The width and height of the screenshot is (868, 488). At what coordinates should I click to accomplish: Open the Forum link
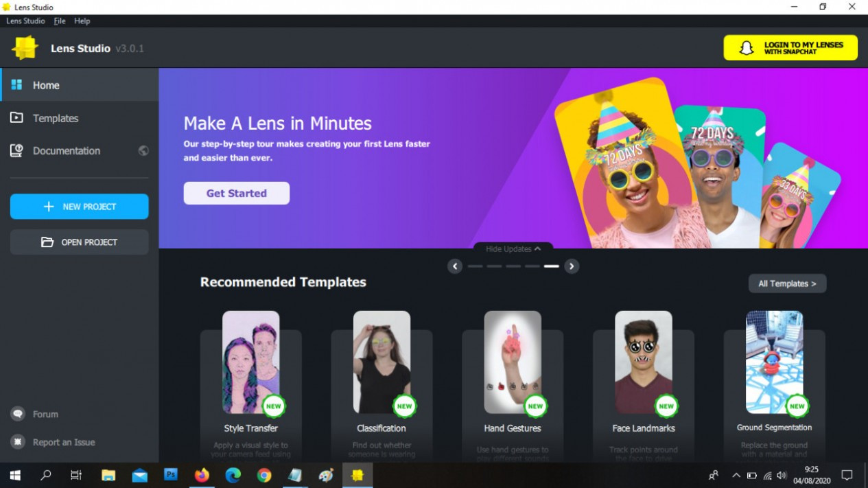(x=45, y=414)
